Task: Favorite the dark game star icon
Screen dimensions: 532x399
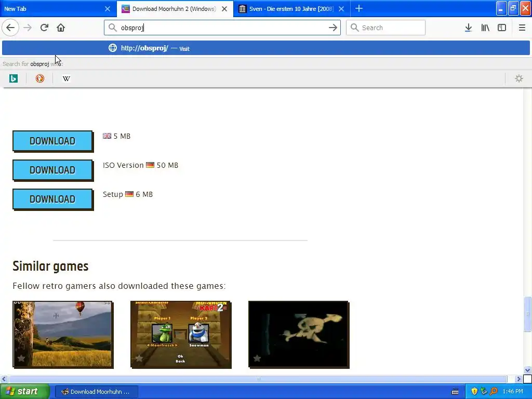Action: coord(257,358)
